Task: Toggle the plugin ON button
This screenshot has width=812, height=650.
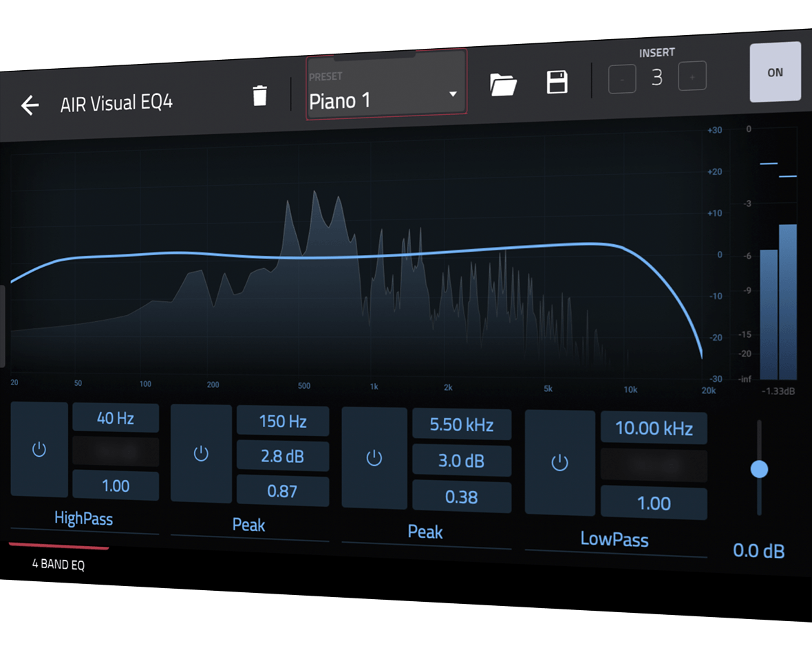Action: (x=775, y=72)
